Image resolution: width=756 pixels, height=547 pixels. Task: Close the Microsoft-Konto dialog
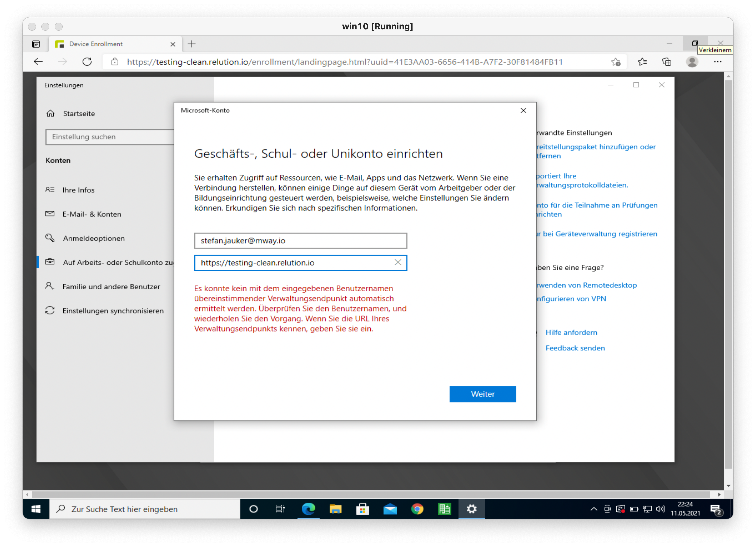tap(523, 110)
